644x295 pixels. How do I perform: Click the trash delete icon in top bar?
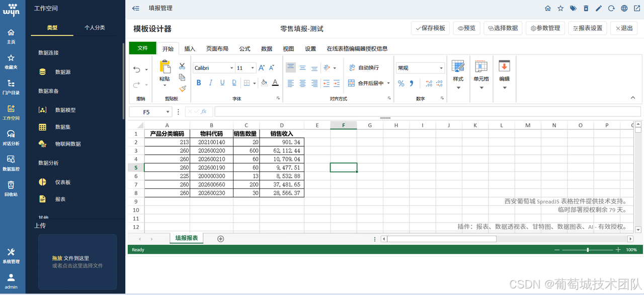[586, 9]
